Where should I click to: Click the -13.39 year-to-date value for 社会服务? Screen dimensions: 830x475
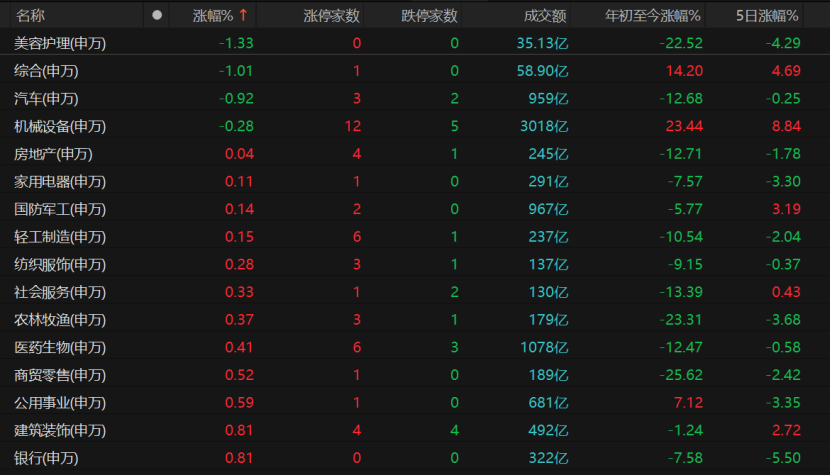681,292
